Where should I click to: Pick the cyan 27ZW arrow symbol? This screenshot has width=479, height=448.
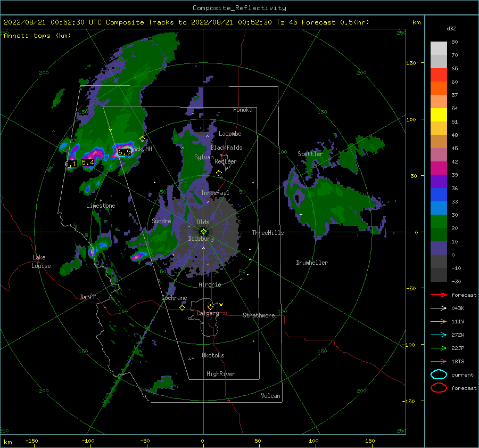tap(439, 335)
